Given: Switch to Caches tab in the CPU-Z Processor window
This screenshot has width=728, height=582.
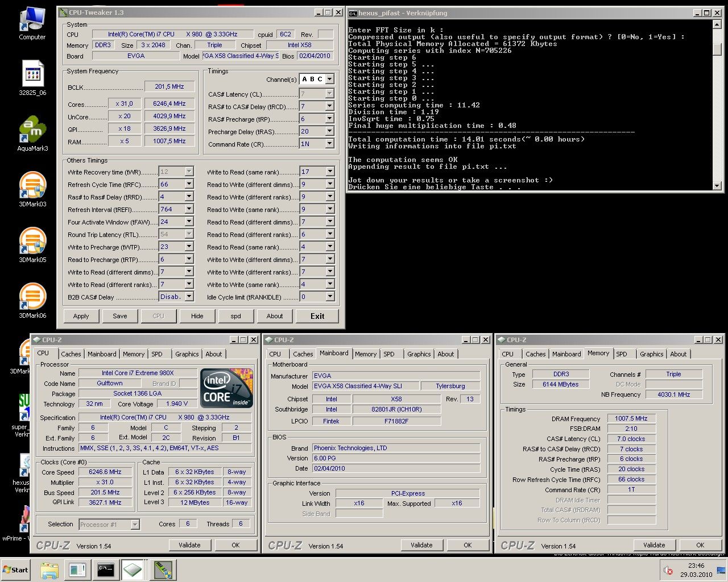Looking at the screenshot, I should 71,354.
